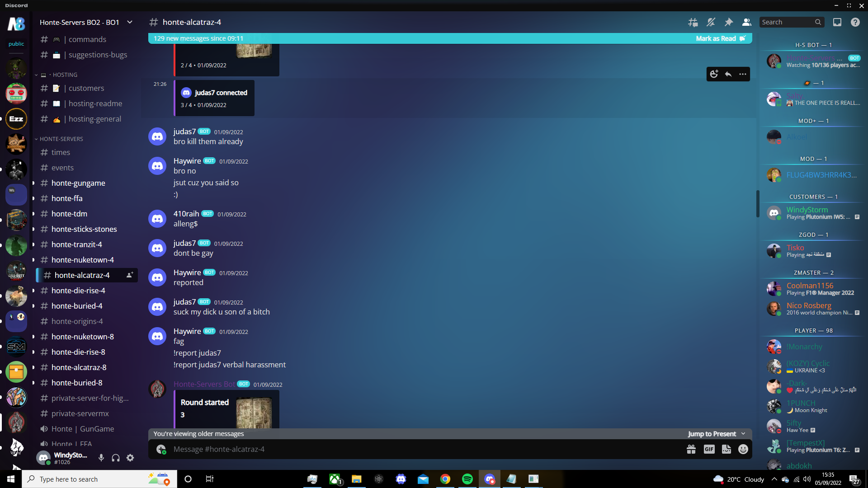The image size is (868, 488).
Task: Click Tisko in the member list
Action: tap(813, 251)
